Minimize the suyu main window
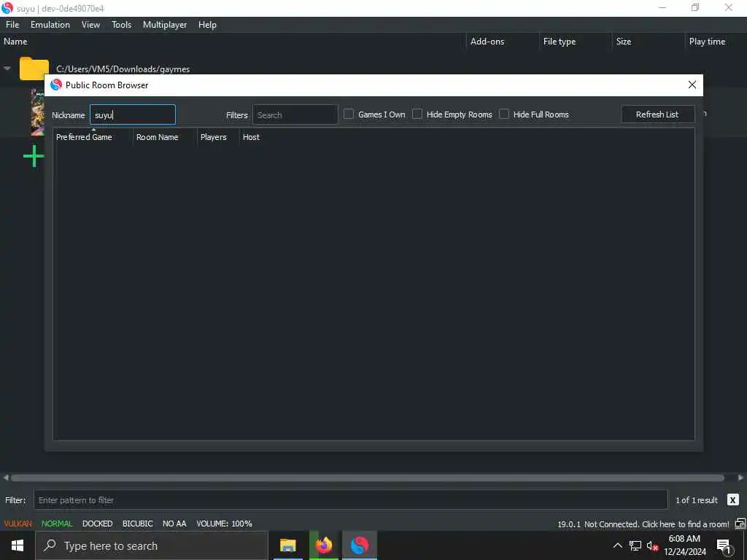Screen dimensions: 747x560 [662, 7]
